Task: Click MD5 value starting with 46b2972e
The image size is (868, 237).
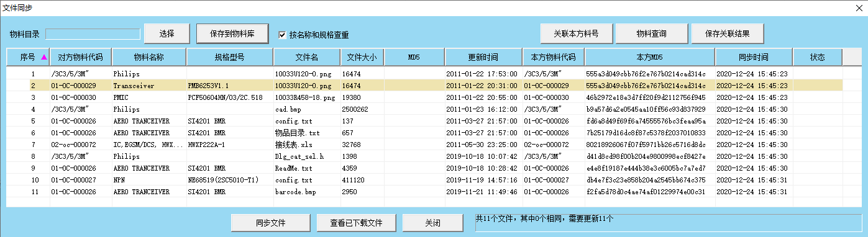Action: pos(646,97)
